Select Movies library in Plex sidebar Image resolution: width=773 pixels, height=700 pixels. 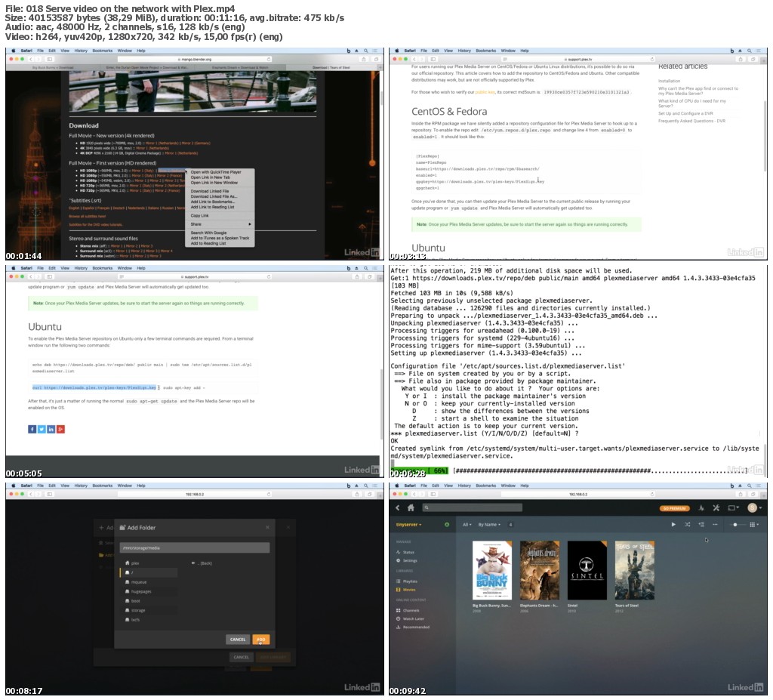point(405,590)
